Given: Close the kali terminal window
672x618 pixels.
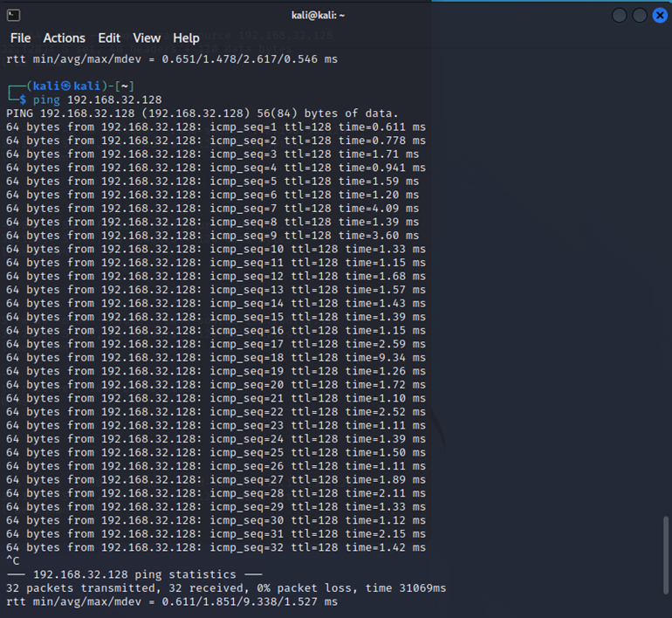Looking at the screenshot, I should tap(660, 15).
